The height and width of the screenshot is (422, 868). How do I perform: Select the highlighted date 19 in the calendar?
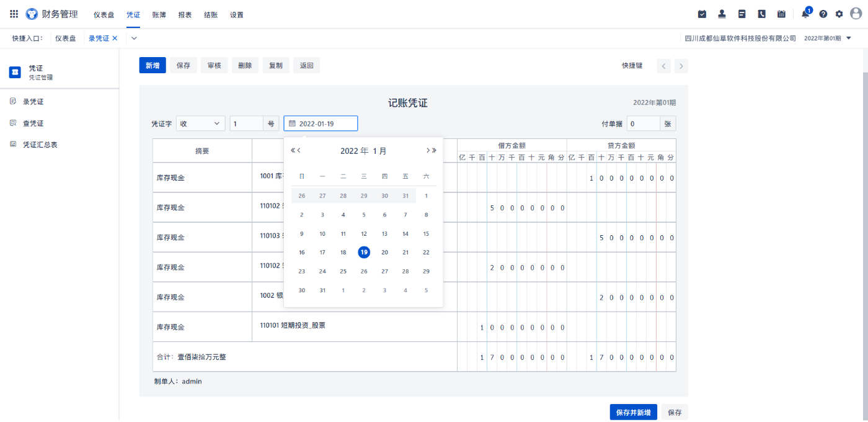(364, 252)
